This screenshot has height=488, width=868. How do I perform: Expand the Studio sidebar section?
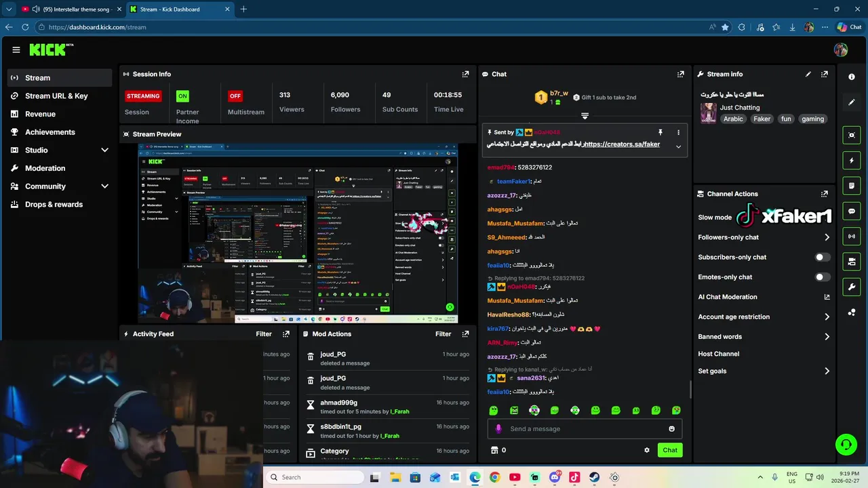[104, 150]
